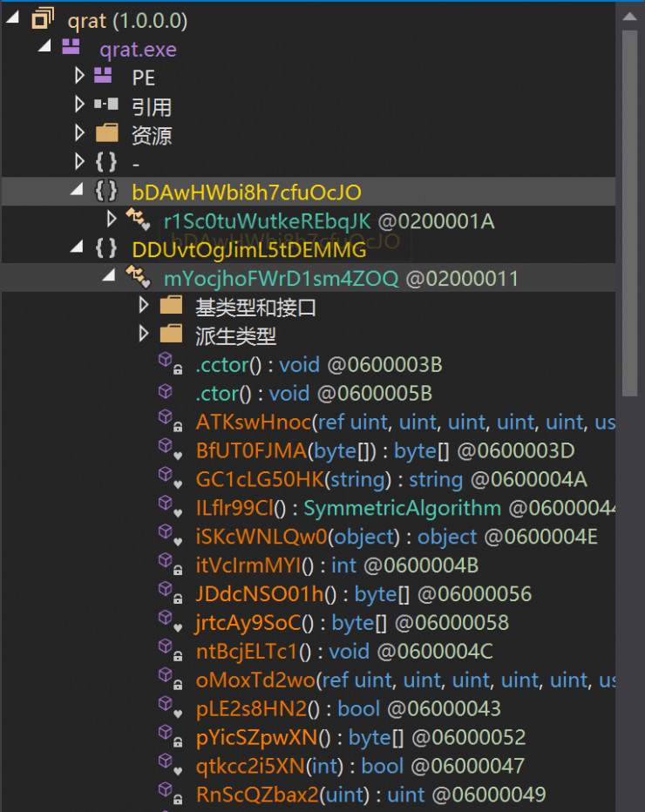Expand the PE node
The width and height of the screenshot is (645, 812).
click(79, 77)
